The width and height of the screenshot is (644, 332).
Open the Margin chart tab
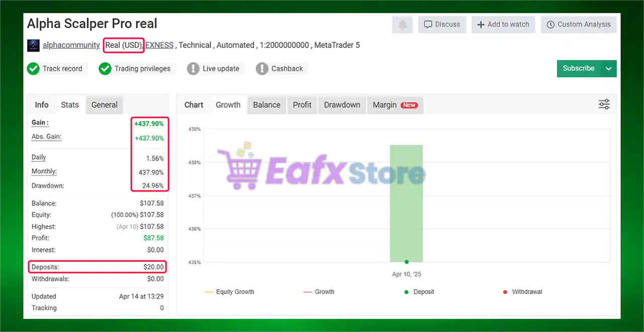395,105
